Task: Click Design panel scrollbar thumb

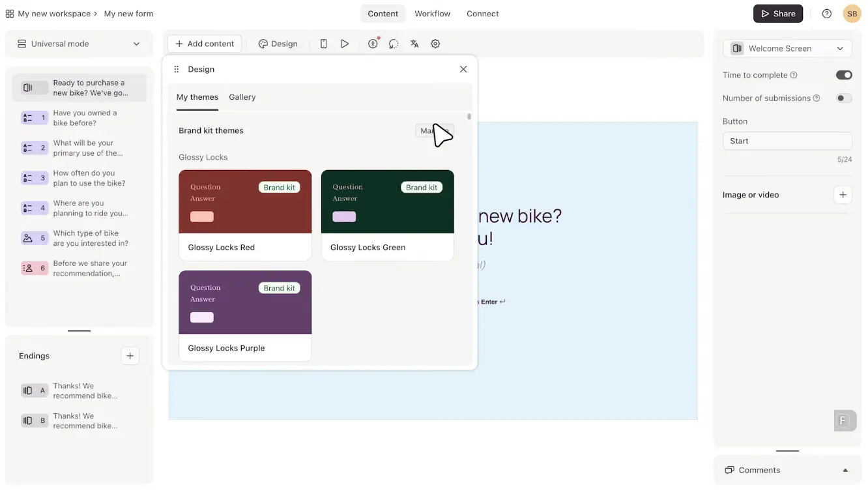Action: coord(469,117)
